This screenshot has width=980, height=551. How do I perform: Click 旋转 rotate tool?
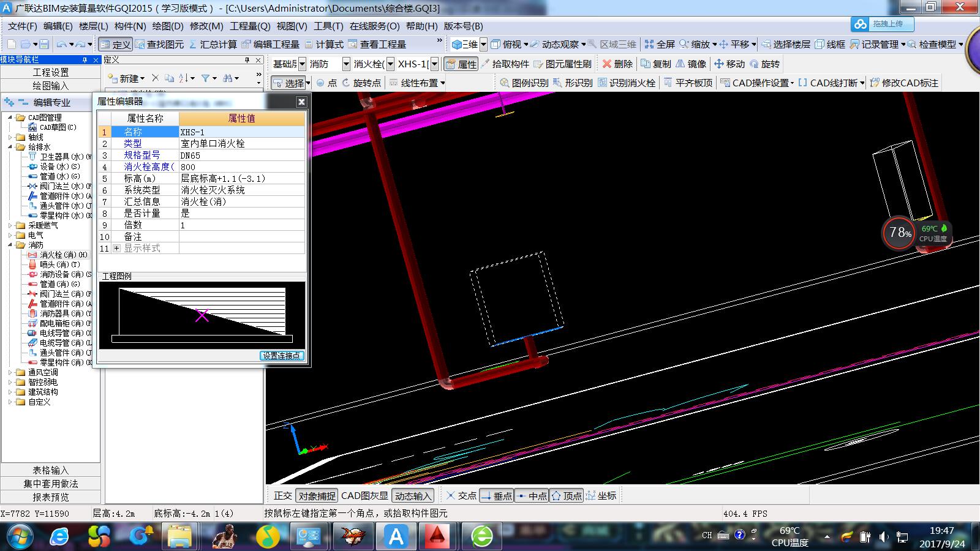click(764, 64)
